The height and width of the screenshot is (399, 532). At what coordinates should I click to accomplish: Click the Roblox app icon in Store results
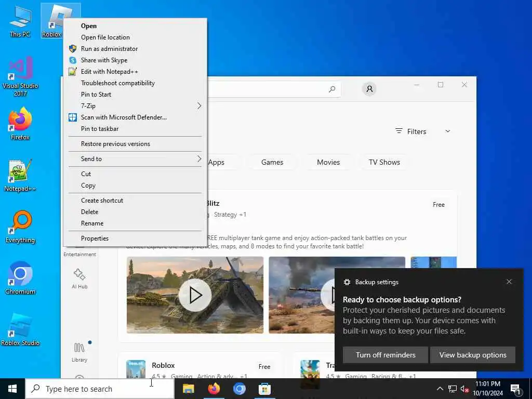136,369
